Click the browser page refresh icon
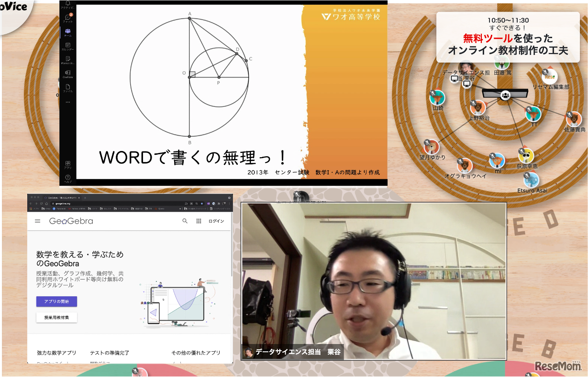This screenshot has width=588, height=377. (x=41, y=203)
